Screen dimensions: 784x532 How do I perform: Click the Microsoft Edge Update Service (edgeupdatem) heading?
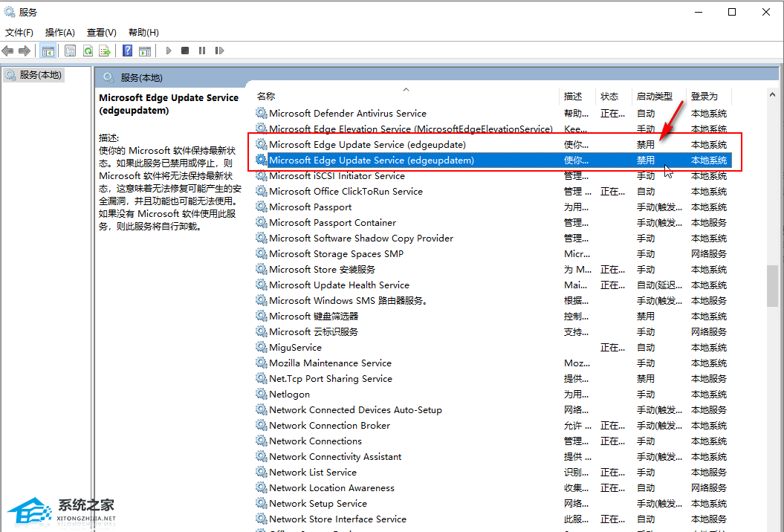coord(169,104)
